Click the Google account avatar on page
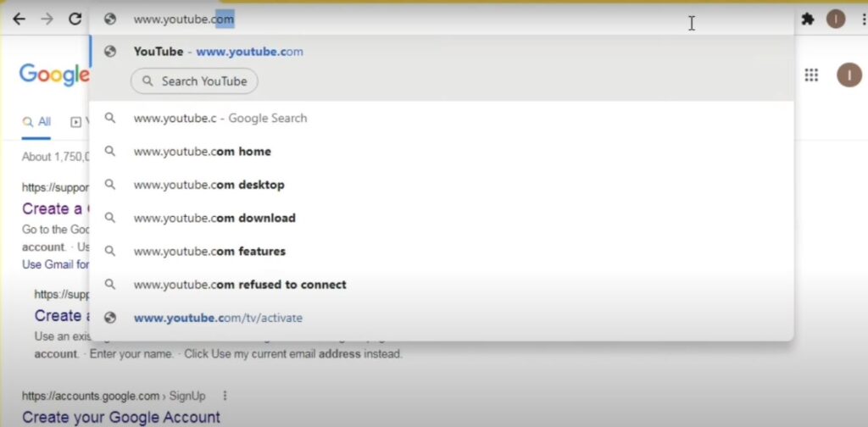Viewport: 868px width, 427px height. 849,75
